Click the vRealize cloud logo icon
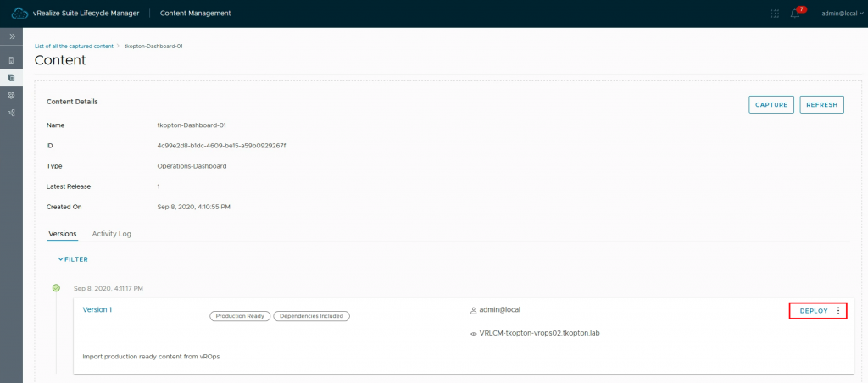The image size is (868, 383). coord(19,14)
